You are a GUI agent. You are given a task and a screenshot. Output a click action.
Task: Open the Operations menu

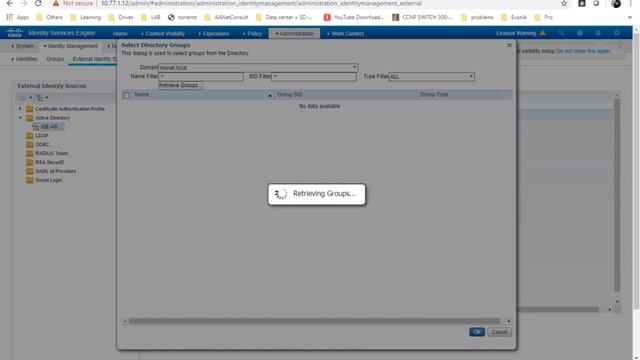click(213, 33)
